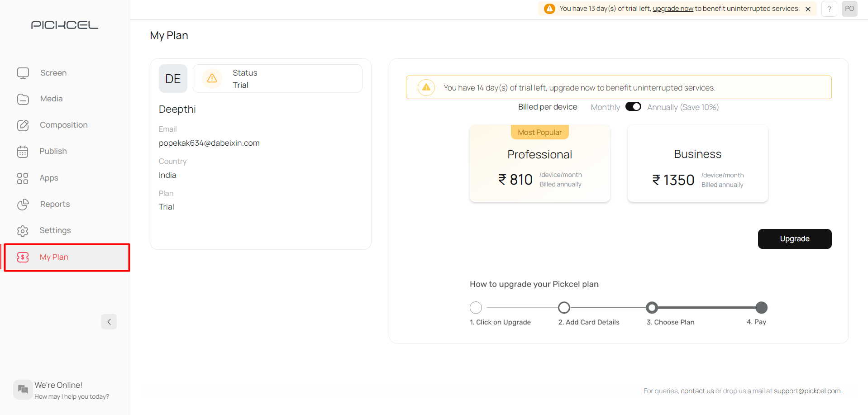Click 'How to upgrade your Pickcel plan' heading
The image size is (868, 415).
pyautogui.click(x=534, y=284)
